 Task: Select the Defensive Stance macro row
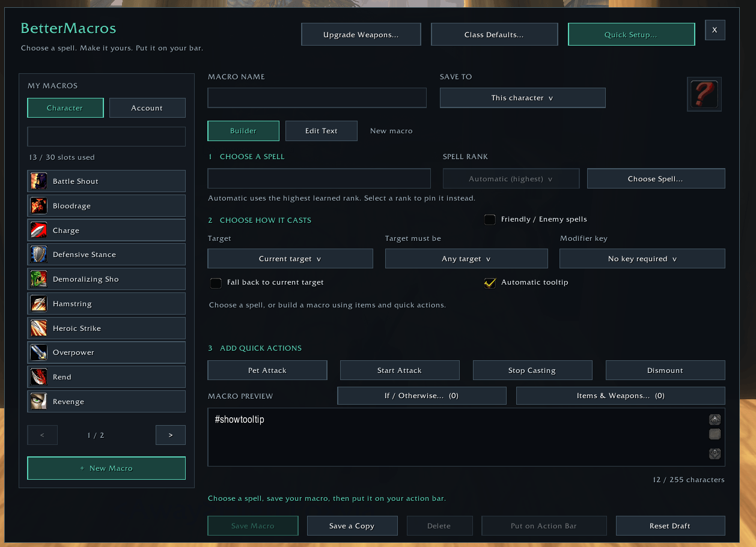click(106, 255)
